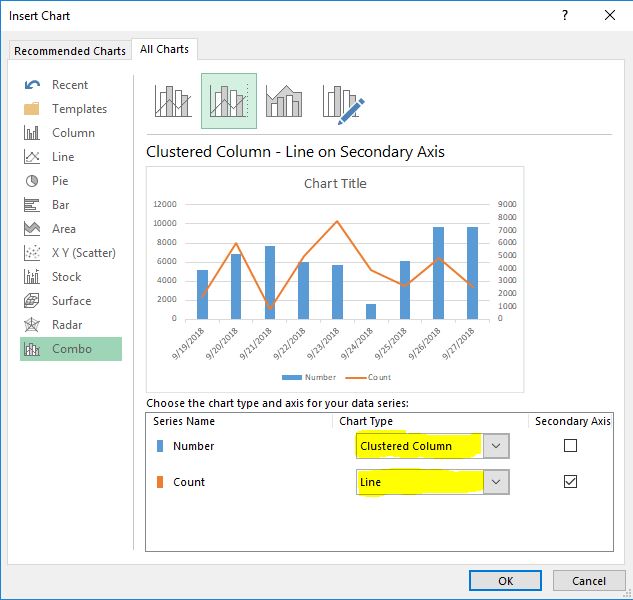Click the chart preview thumbnail
This screenshot has width=633, height=600.
(x=335, y=278)
